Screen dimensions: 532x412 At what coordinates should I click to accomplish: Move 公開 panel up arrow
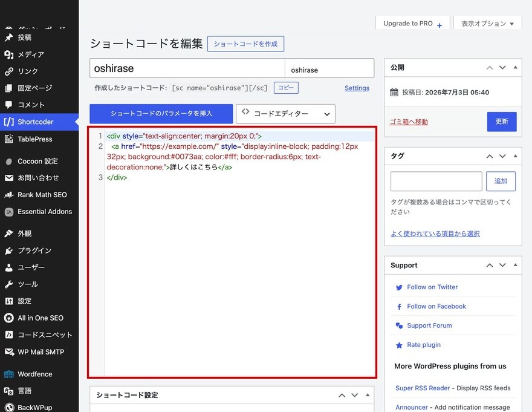[x=490, y=68]
